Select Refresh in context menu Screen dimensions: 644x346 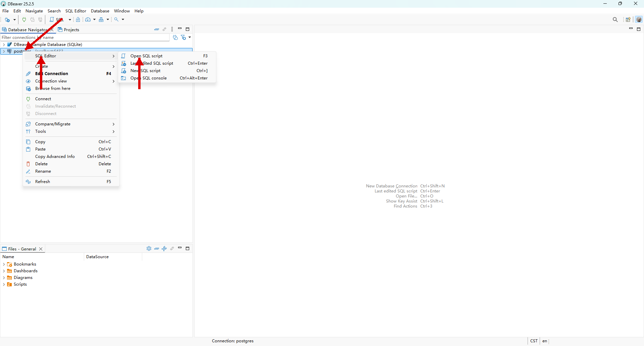[71, 182]
